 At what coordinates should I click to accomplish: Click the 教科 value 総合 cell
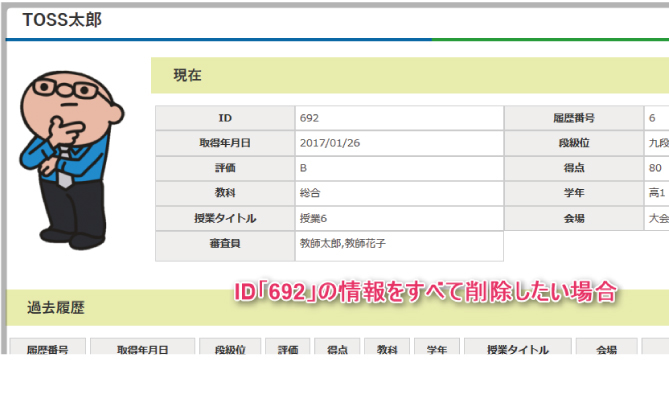399,193
